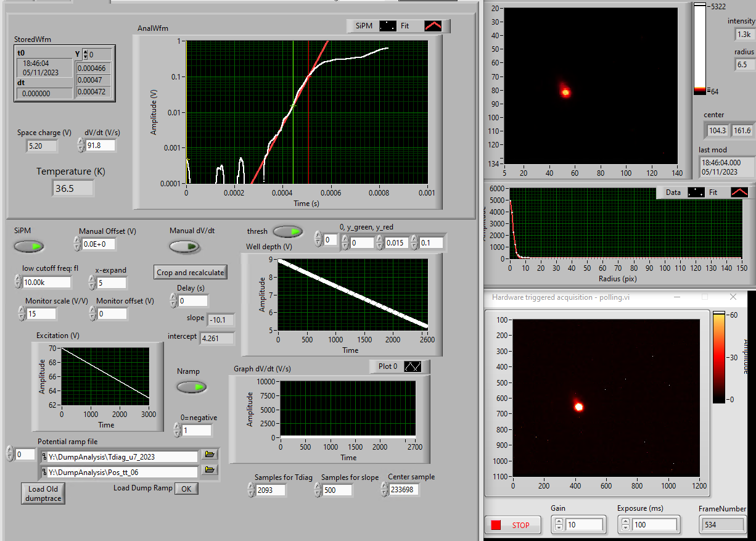Toggle the SiPM switch
756x541 pixels.
pyautogui.click(x=30, y=247)
